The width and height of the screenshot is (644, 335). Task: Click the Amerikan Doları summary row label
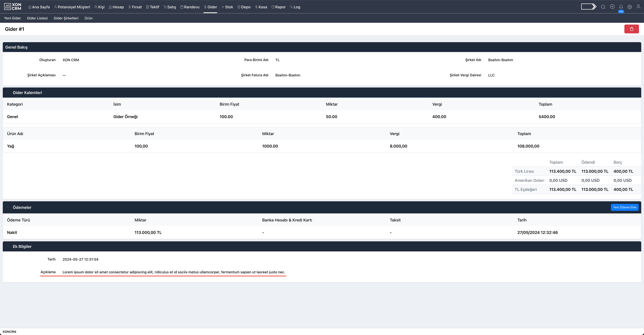click(x=529, y=180)
